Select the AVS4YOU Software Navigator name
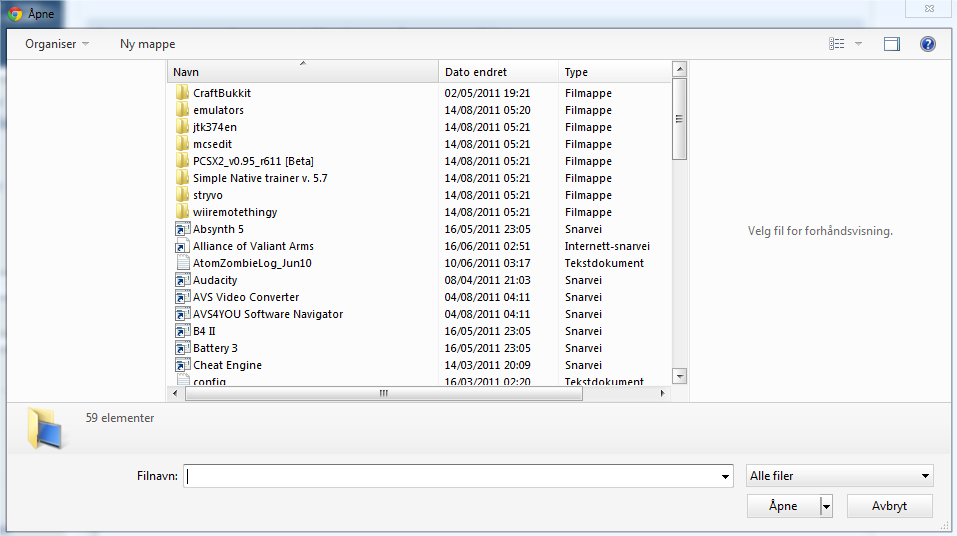This screenshot has width=957, height=536. point(268,314)
